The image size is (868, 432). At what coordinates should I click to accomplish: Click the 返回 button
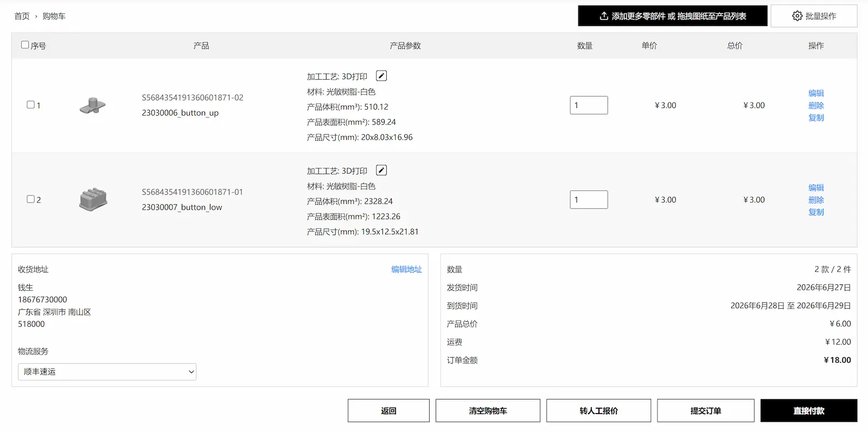(x=388, y=411)
